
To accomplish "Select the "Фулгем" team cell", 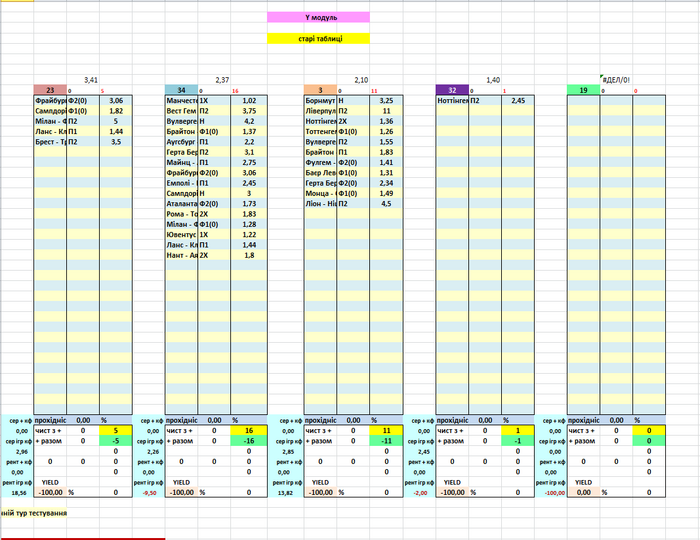I will click(320, 162).
